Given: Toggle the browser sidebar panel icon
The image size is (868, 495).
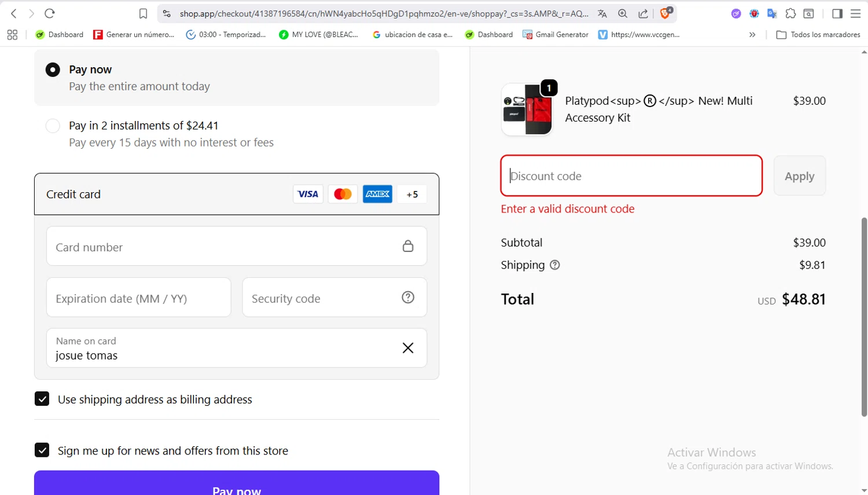Looking at the screenshot, I should [837, 13].
